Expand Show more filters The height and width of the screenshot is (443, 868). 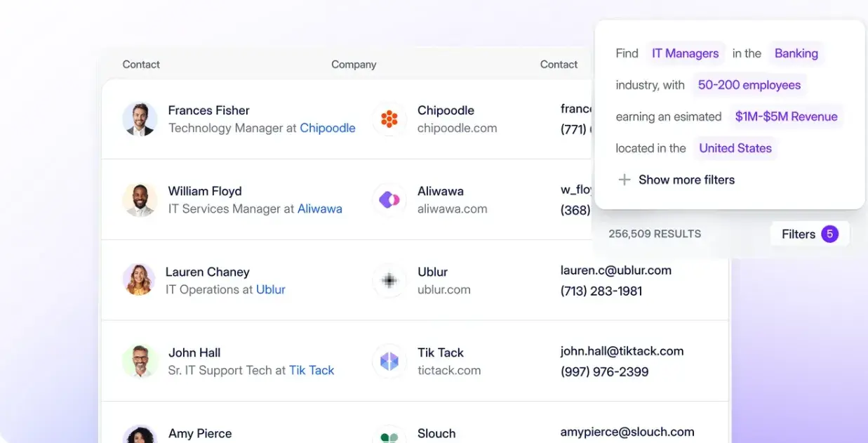coord(686,180)
